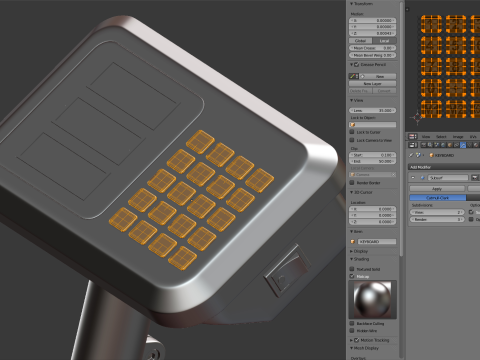Open the UV editor Image menu
The height and width of the screenshot is (360, 480).
(x=458, y=137)
